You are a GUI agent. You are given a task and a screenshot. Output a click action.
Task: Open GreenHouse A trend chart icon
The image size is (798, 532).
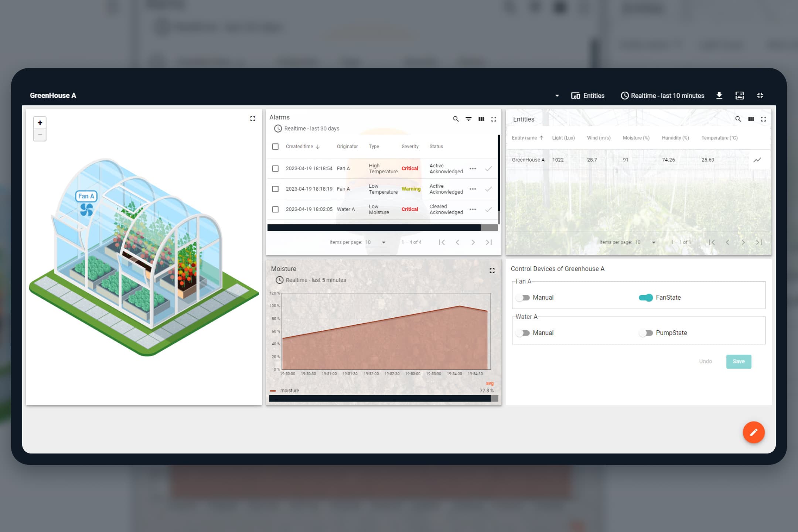[757, 160]
